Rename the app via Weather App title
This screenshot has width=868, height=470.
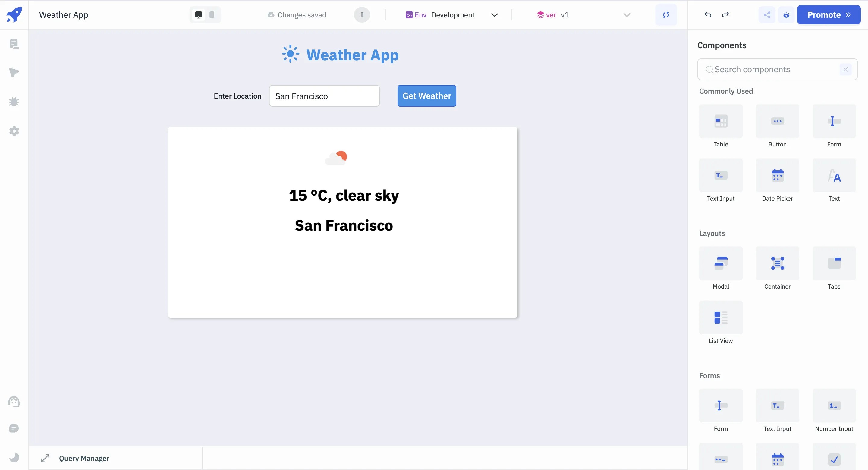coord(63,15)
